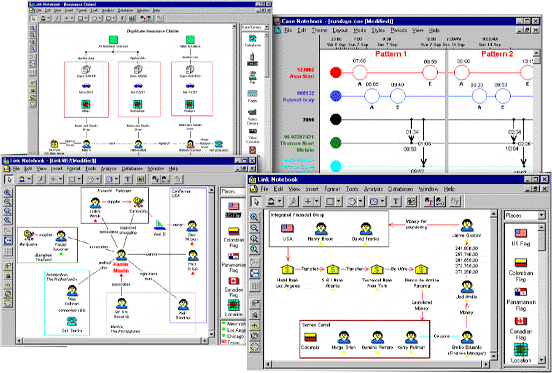This screenshot has width=552, height=373.
Task: Click the pointer arrow tool in front Link Notebook
Action: pyautogui.click(x=256, y=201)
